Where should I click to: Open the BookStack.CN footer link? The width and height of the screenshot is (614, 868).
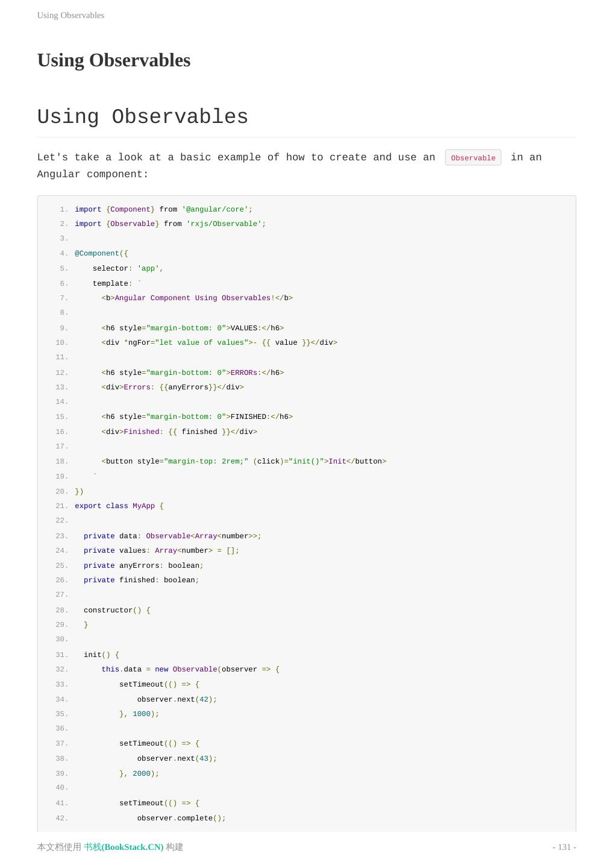coord(124,847)
